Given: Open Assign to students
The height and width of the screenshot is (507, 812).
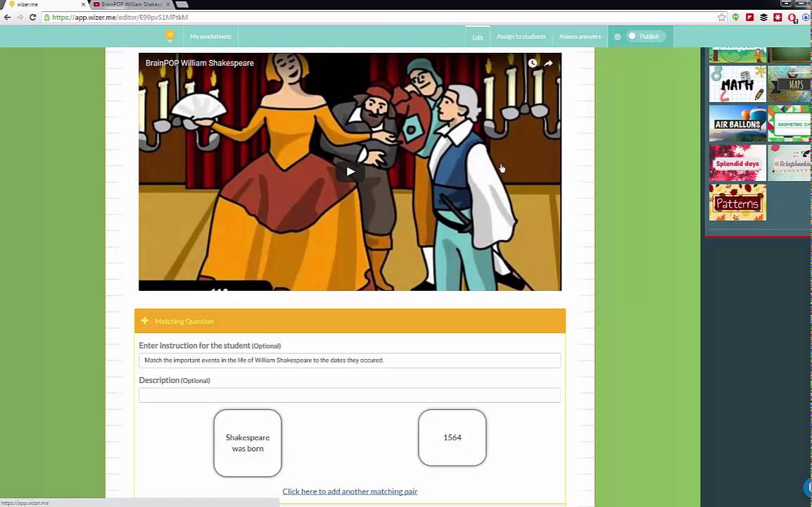Looking at the screenshot, I should [x=521, y=37].
